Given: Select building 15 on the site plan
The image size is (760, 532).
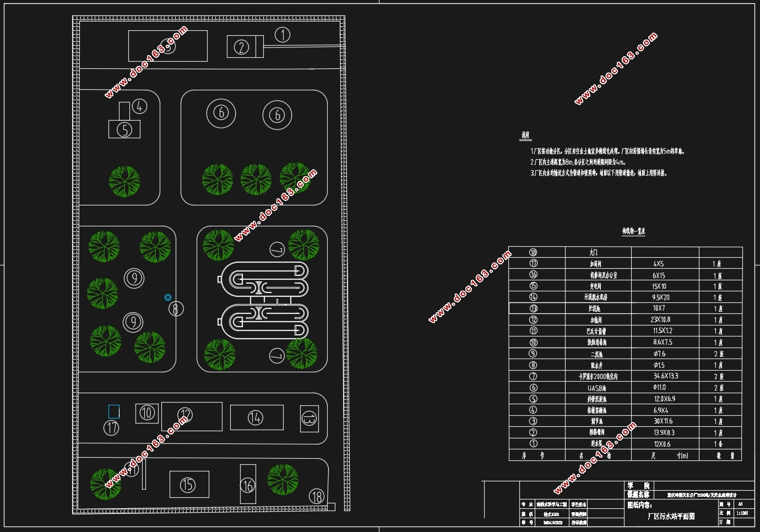Looking at the screenshot, I should (x=189, y=484).
